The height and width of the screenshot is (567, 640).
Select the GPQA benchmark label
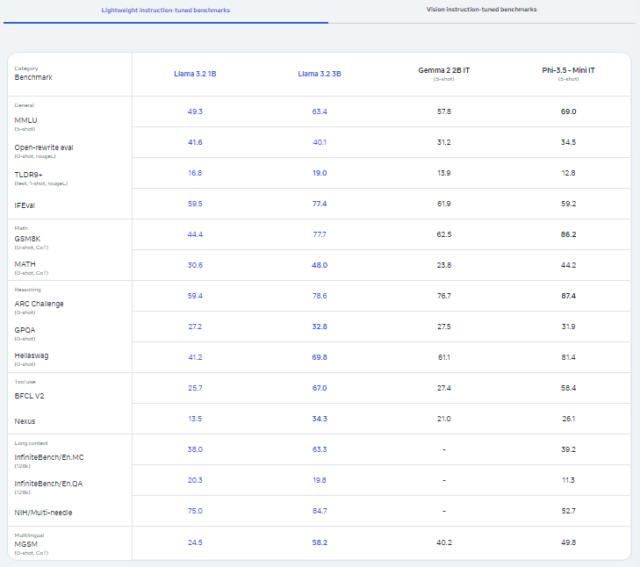[x=25, y=330]
